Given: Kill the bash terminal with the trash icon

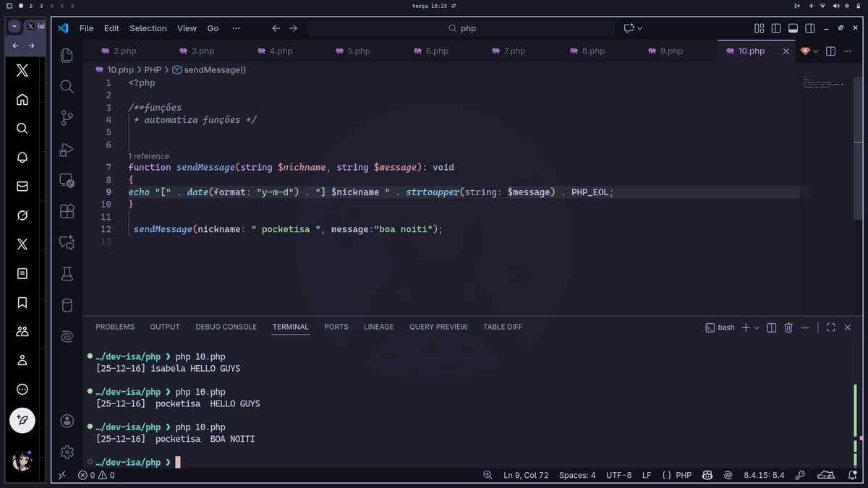Looking at the screenshot, I should click(788, 328).
